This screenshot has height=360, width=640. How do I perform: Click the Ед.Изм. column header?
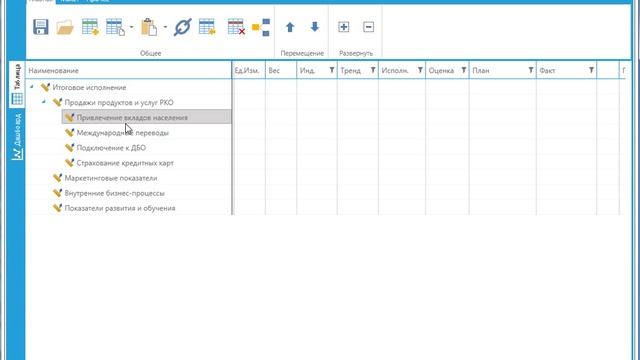tap(249, 70)
